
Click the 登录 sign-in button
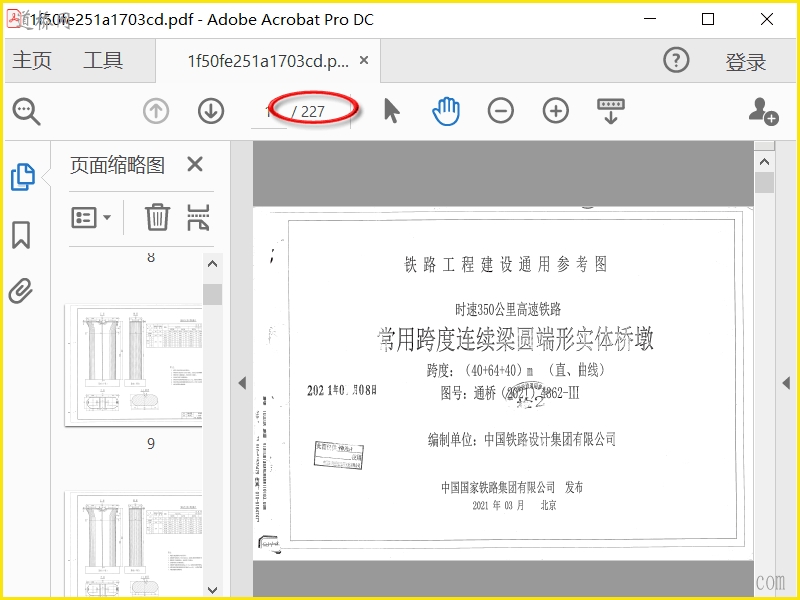(x=745, y=62)
